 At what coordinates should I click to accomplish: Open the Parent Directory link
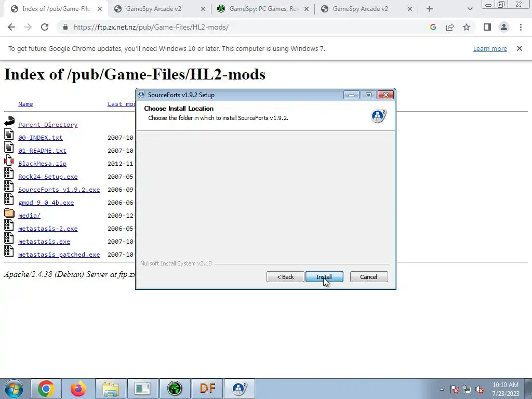click(x=48, y=125)
